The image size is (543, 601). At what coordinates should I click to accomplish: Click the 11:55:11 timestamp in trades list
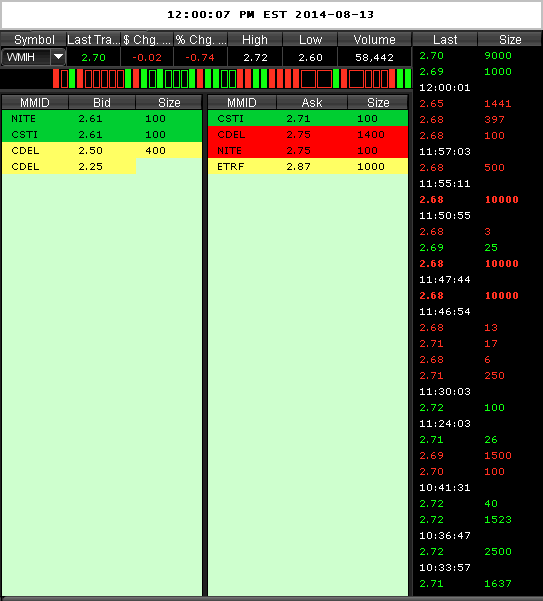pos(445,184)
